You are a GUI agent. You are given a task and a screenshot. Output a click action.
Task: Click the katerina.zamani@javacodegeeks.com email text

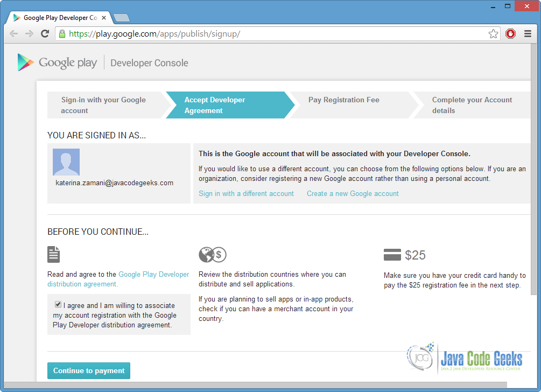click(x=115, y=183)
